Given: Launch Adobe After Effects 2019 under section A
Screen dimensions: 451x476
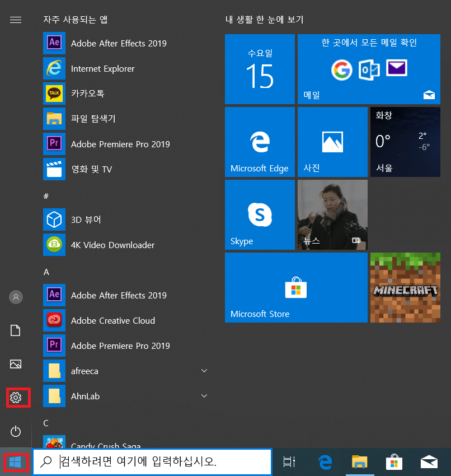Looking at the screenshot, I should 126,295.
